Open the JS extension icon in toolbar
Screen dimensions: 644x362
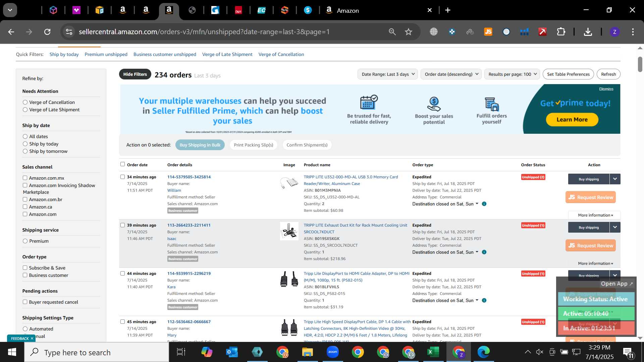point(488,32)
